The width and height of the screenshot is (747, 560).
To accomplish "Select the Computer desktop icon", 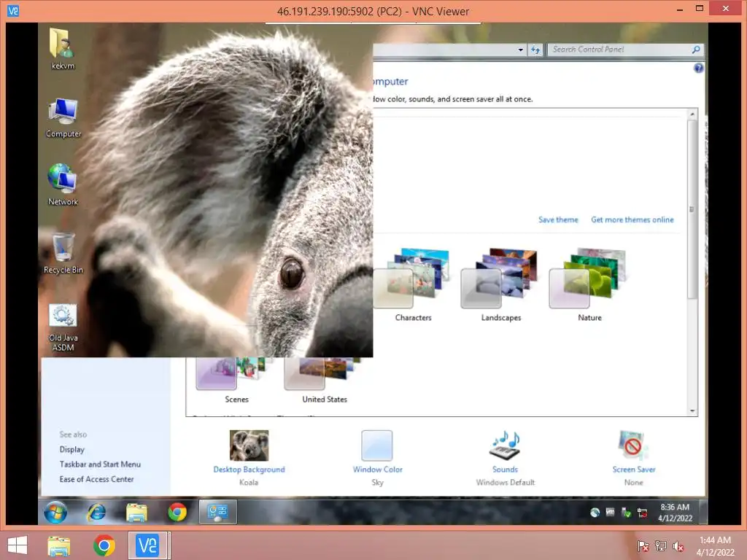I will [63, 117].
